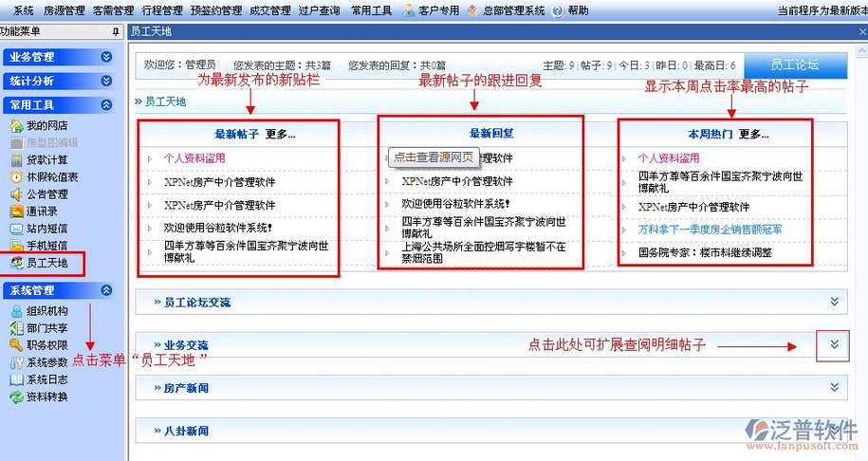Expand 业务交流 section with chevron

point(834,345)
